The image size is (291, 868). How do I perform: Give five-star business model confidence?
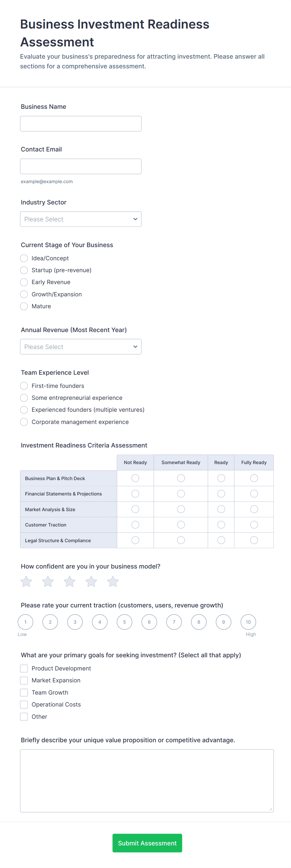[x=113, y=582]
